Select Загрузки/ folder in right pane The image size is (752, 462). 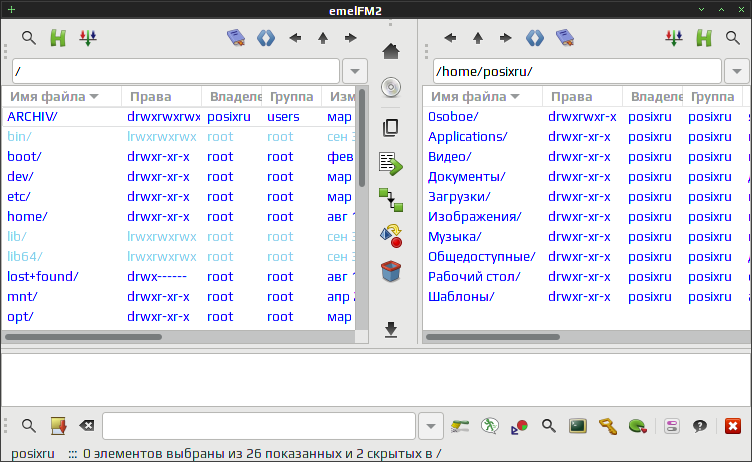[459, 197]
